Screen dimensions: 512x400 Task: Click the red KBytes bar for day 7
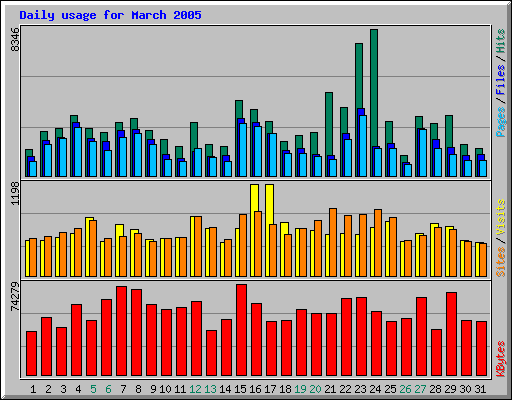point(121,331)
